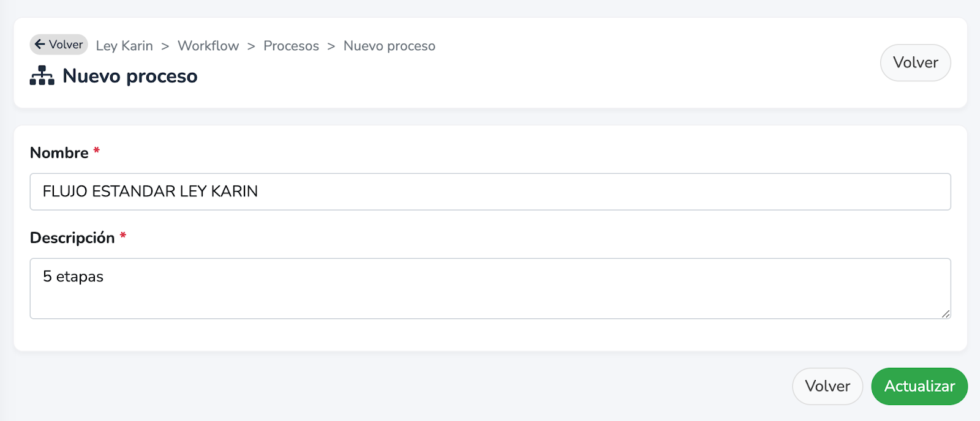This screenshot has height=421, width=980.
Task: Go to the Workflow breadcrumb
Action: coord(208,46)
